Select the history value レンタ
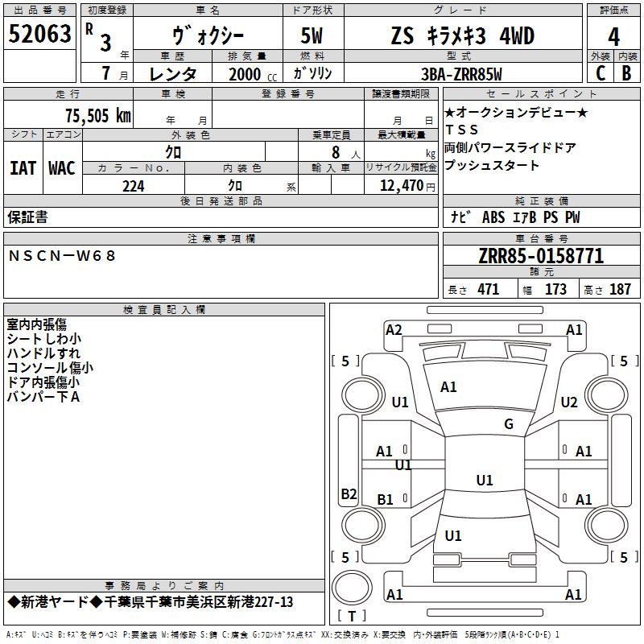Viewport: 644px width, 644px height. pos(173,74)
